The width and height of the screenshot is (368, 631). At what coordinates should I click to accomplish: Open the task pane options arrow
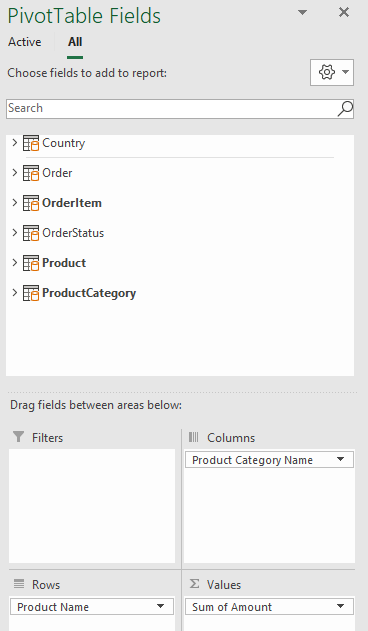(x=302, y=12)
